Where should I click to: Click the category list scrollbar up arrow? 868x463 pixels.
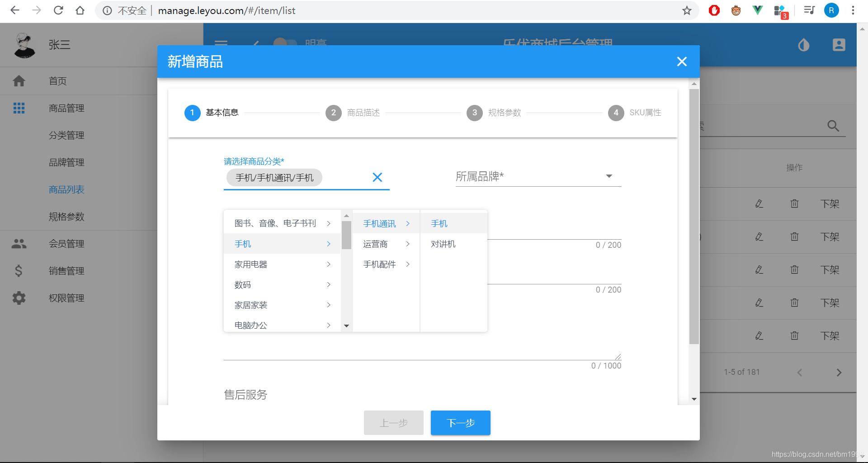tap(346, 216)
